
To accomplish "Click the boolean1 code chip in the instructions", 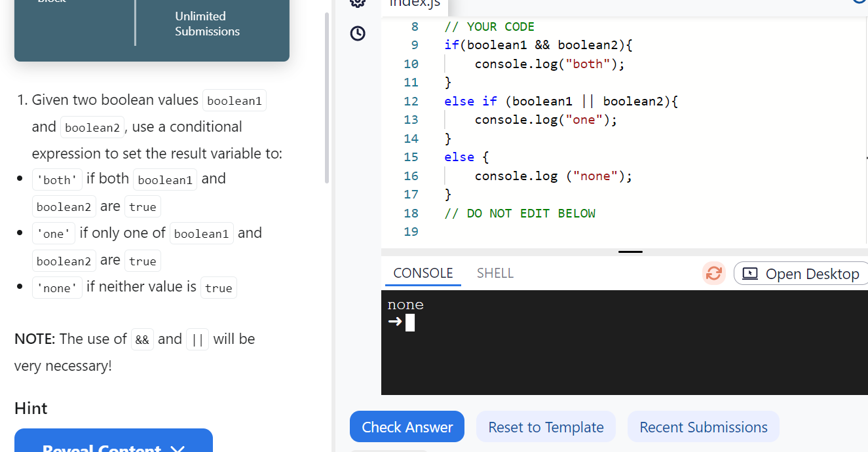I will click(234, 100).
